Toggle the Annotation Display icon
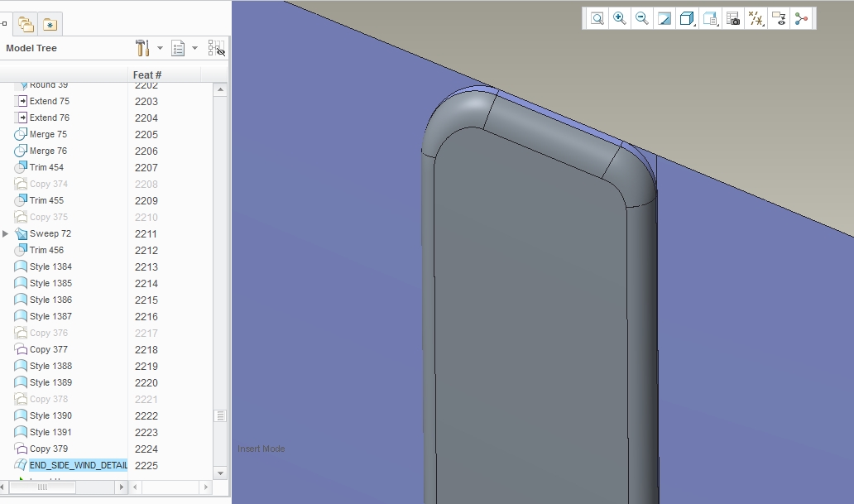854x504 pixels. point(779,18)
